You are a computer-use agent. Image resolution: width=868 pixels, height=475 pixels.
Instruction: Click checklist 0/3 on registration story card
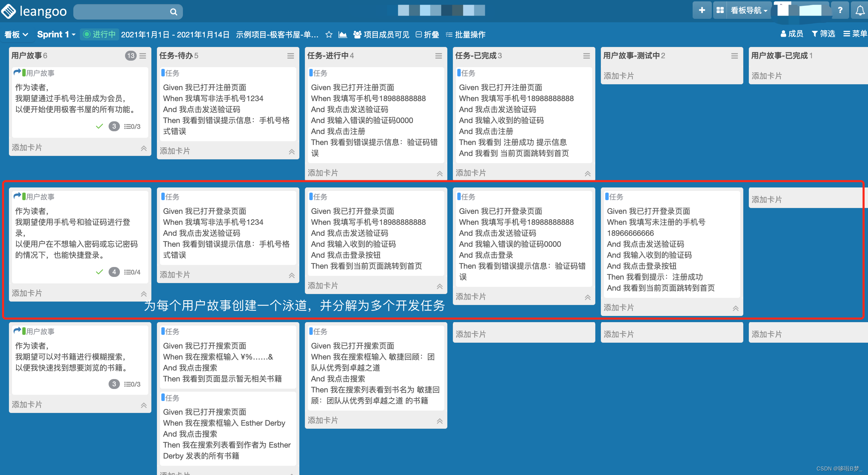(132, 126)
